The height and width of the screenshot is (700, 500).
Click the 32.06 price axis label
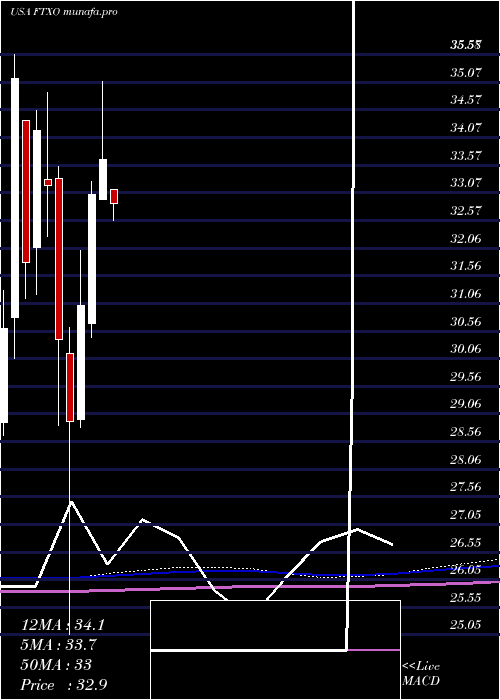click(466, 238)
